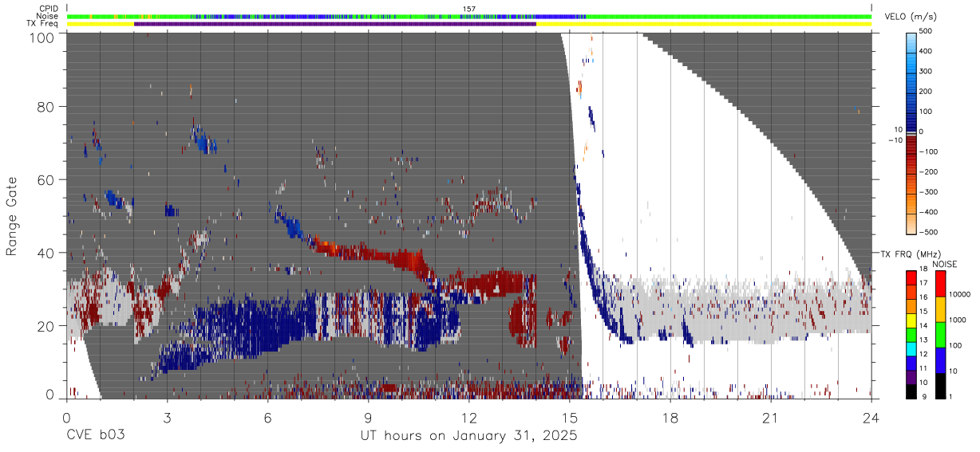Click the green 13–14 MHz TX FRQ swatch

[x=911, y=333]
